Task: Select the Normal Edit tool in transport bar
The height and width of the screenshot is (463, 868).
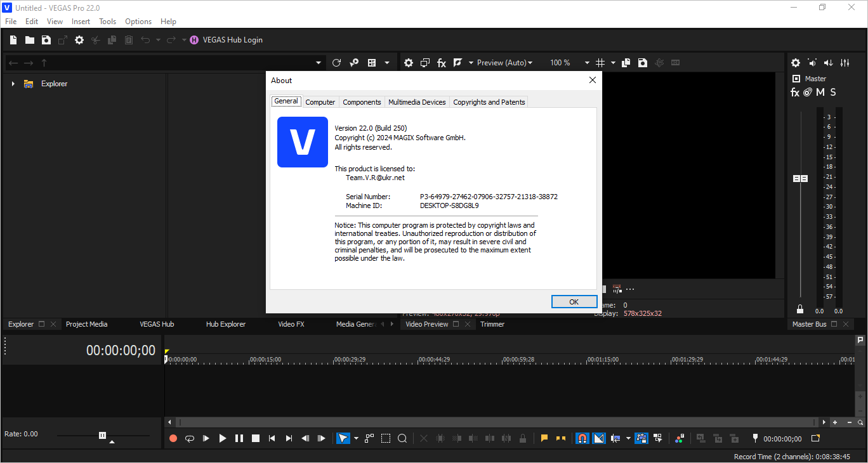Action: (x=342, y=438)
